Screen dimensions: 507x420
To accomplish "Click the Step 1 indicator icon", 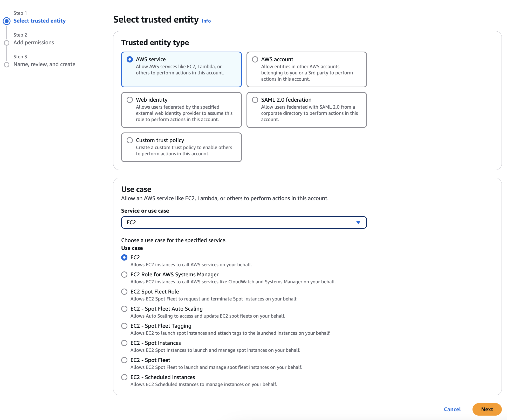I will point(7,21).
